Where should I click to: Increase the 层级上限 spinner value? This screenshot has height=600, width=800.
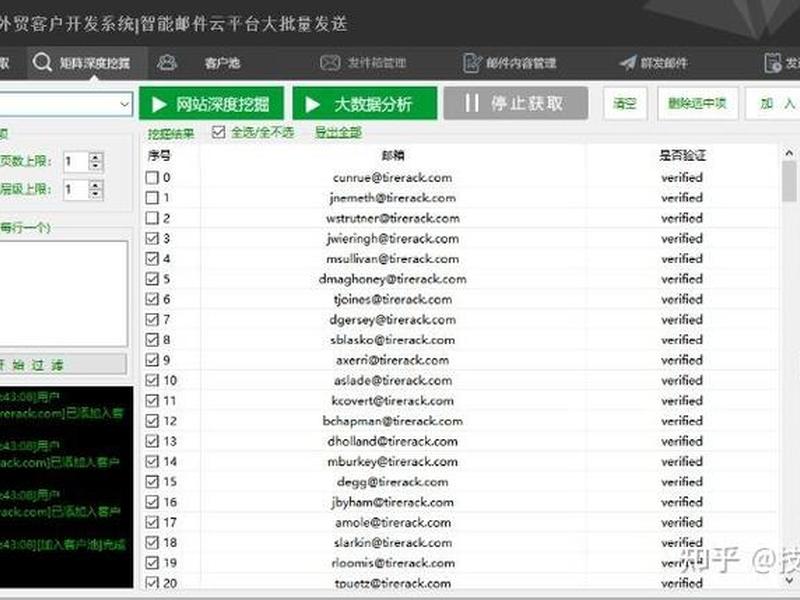95,185
